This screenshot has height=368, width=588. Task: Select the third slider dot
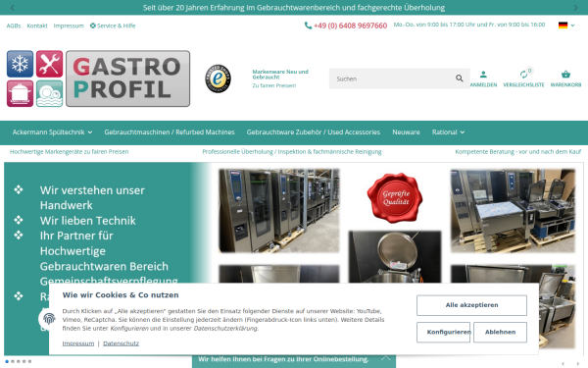point(18,361)
